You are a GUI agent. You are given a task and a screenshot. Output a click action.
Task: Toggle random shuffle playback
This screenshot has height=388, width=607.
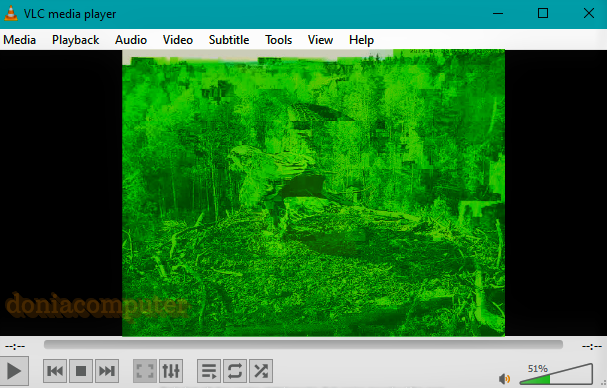coord(261,371)
